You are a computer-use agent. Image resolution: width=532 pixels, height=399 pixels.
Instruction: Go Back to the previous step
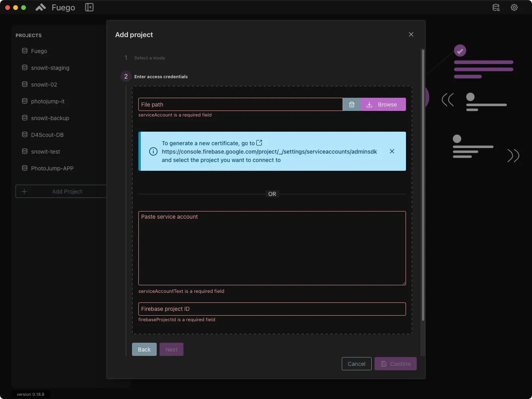click(x=144, y=349)
